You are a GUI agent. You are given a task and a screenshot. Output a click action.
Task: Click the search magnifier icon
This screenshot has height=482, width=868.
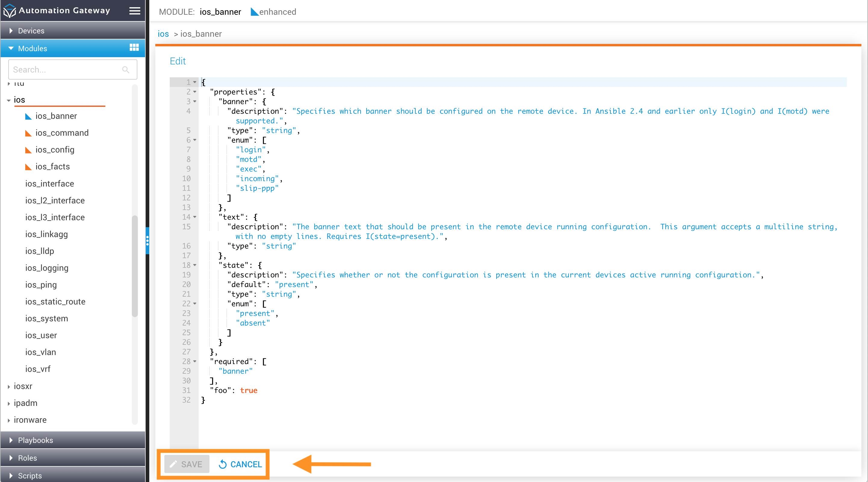pos(126,70)
